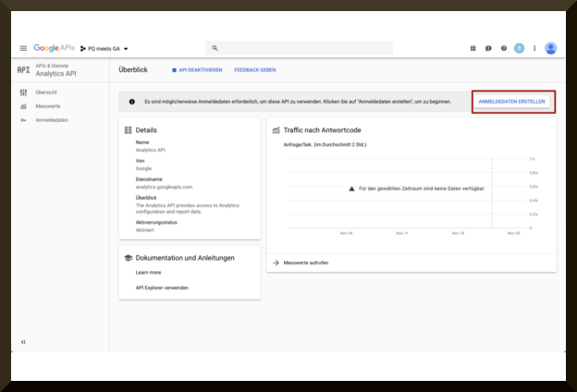Screen dimensions: 577x392
Task: Open the three-dot more options menu
Action: pos(534,48)
